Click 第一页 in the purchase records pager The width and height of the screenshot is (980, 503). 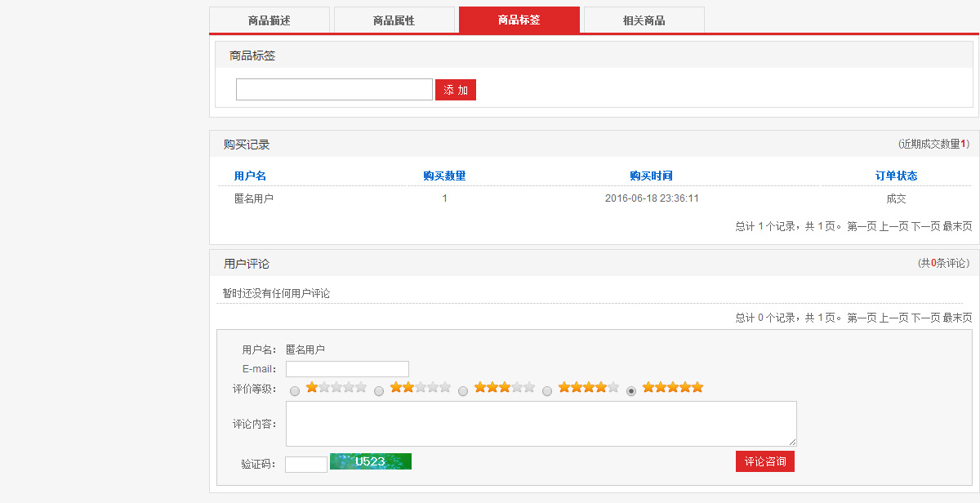862,226
